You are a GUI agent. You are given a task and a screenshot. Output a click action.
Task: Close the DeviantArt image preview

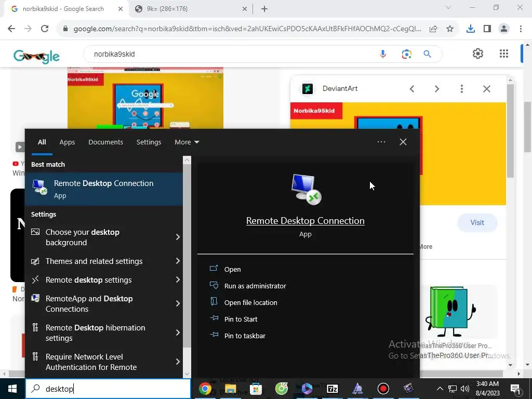point(486,89)
